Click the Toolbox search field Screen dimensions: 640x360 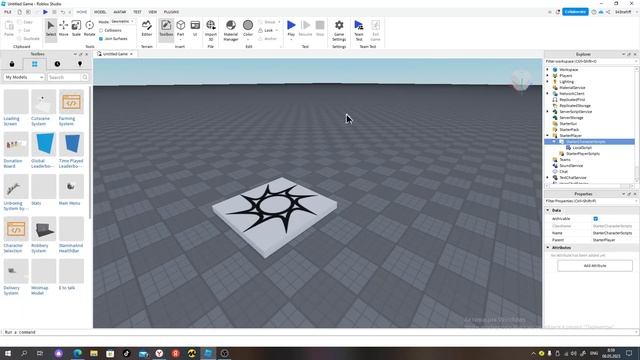pyautogui.click(x=64, y=77)
